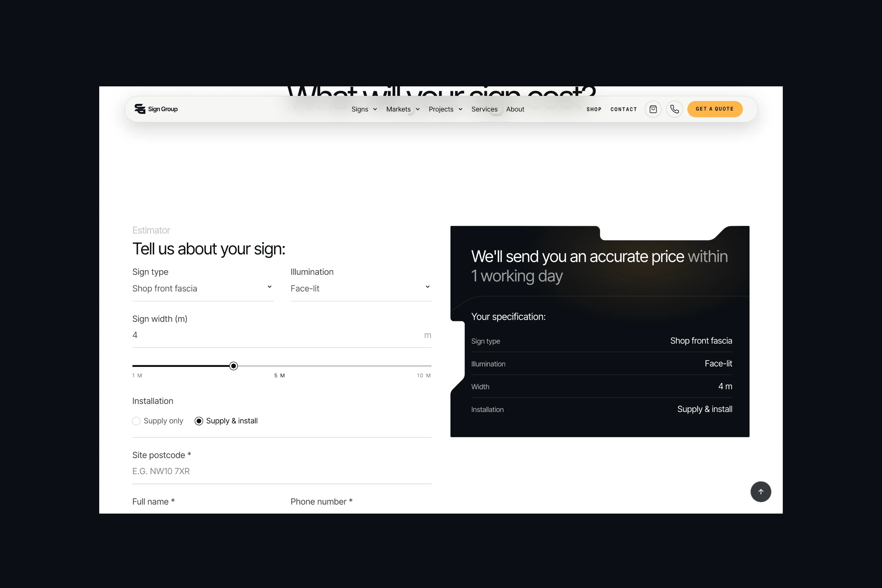Open the About menu item
The height and width of the screenshot is (588, 882).
(x=515, y=109)
